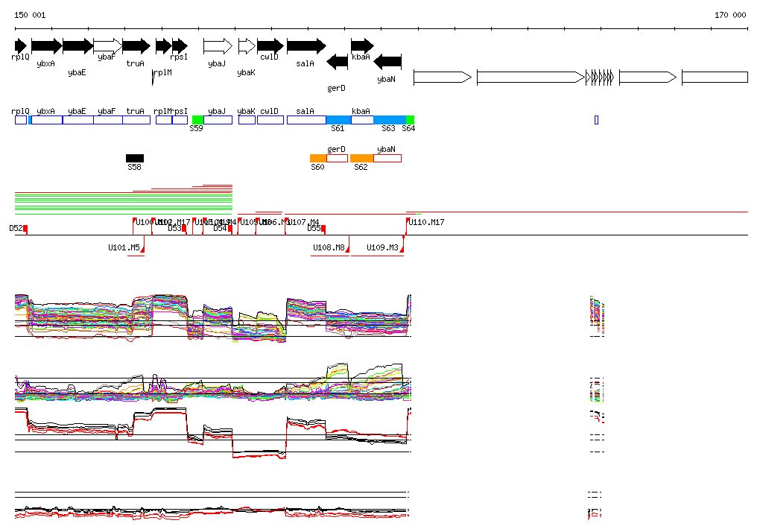This screenshot has height=532, width=763.
Task: Select the blue S61 segment
Action: coord(338,120)
